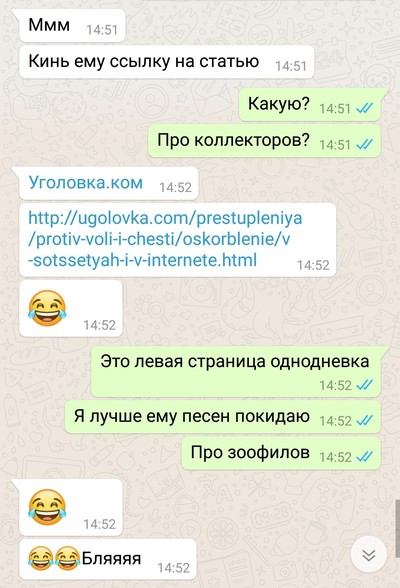Tap blue double-check next to 'Какую?'

click(x=364, y=109)
